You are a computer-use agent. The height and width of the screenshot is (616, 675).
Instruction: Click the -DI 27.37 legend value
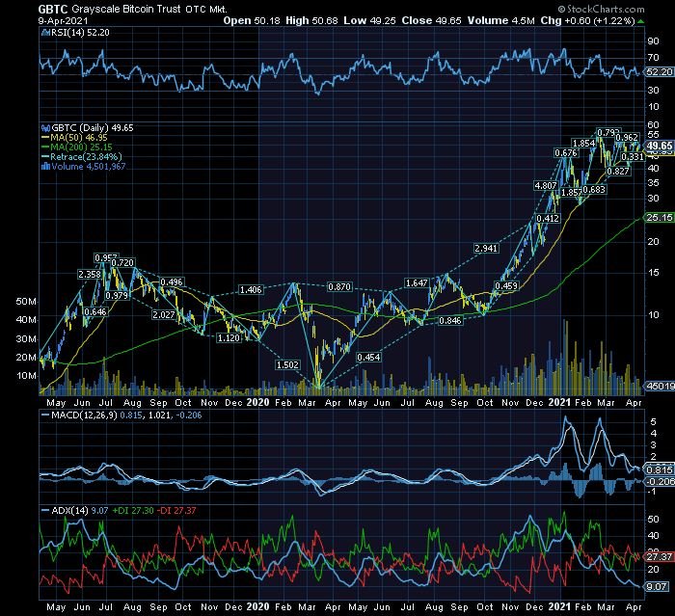(x=176, y=511)
